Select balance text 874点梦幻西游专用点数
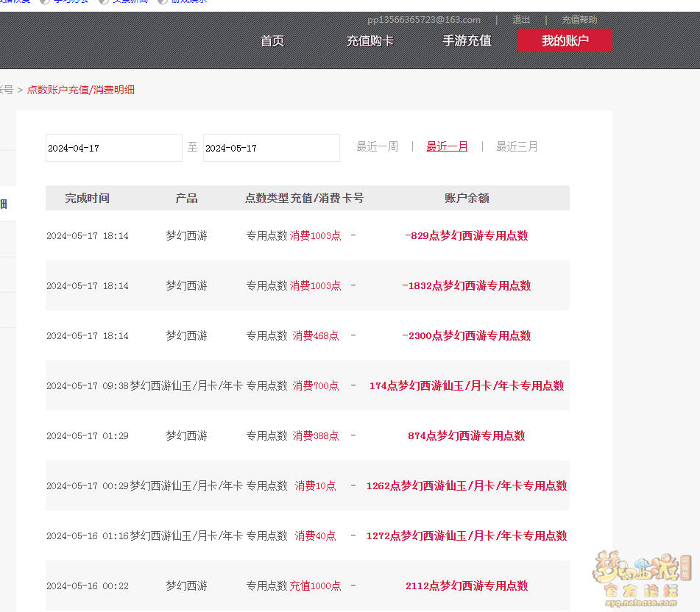The height and width of the screenshot is (612, 700). pos(467,435)
